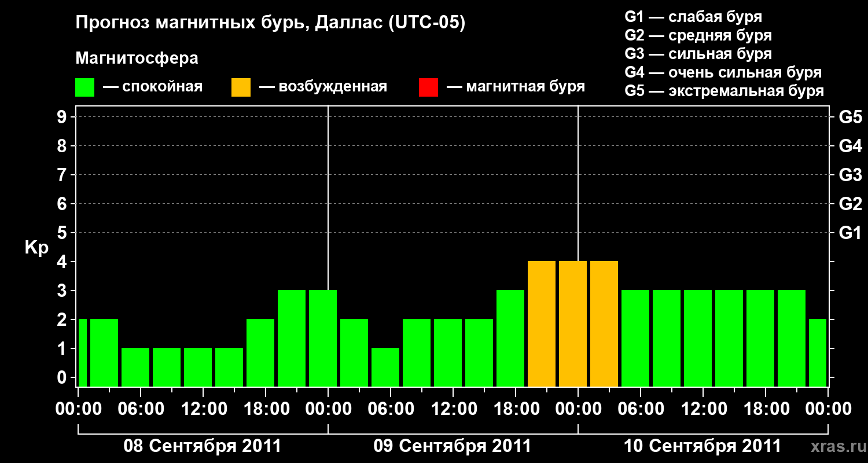The image size is (868, 463).
Task: Click the first '00:00' label at the chart's start
Action: tap(78, 409)
